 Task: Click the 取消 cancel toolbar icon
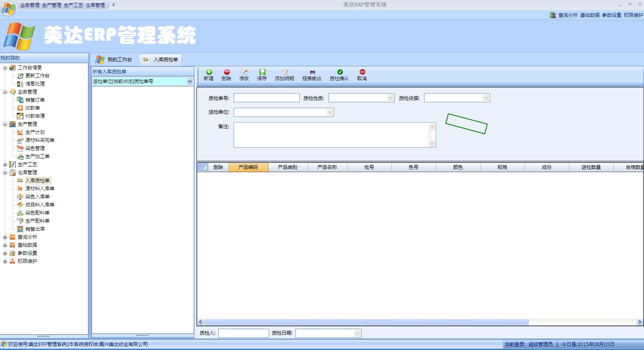(x=362, y=72)
